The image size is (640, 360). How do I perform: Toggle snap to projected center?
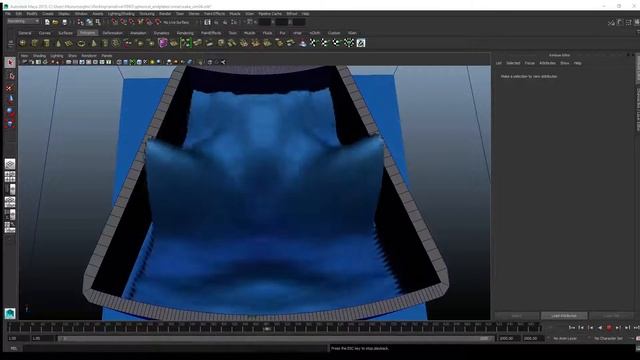click(x=140, y=22)
